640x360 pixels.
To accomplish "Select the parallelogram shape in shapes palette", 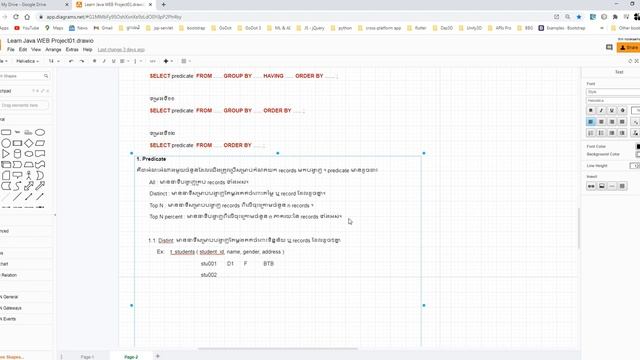I will tap(40, 143).
